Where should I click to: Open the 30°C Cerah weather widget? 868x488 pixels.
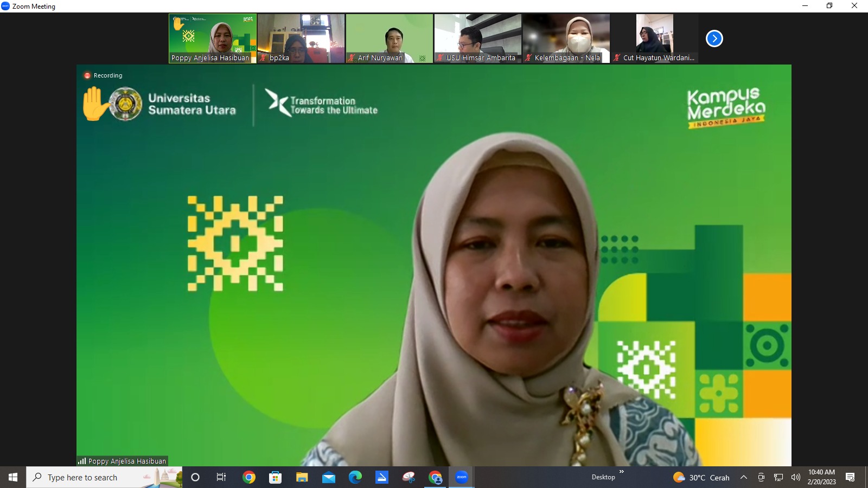pos(701,477)
